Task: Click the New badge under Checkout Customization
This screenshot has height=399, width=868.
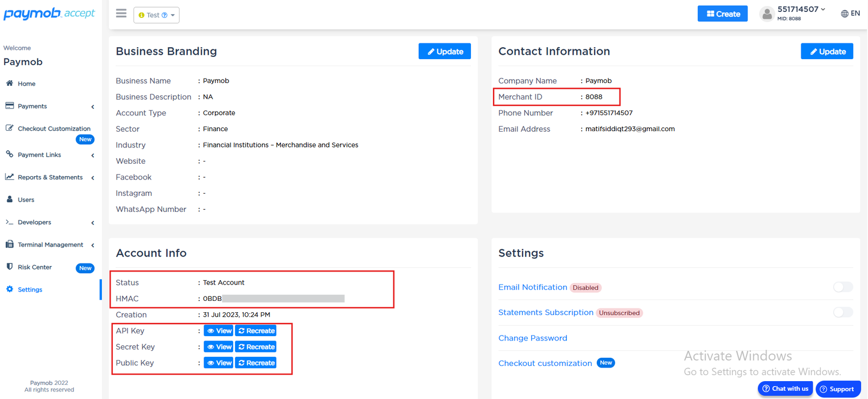Action: pos(85,139)
